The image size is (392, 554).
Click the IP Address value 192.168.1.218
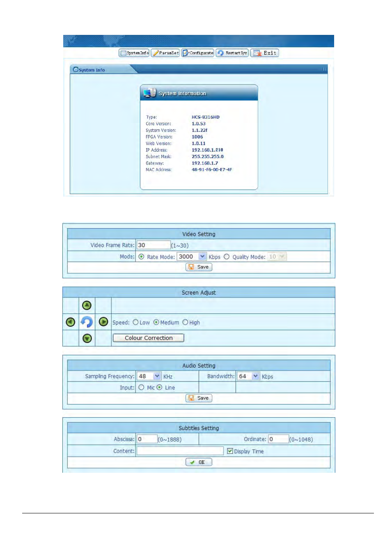[x=207, y=150]
